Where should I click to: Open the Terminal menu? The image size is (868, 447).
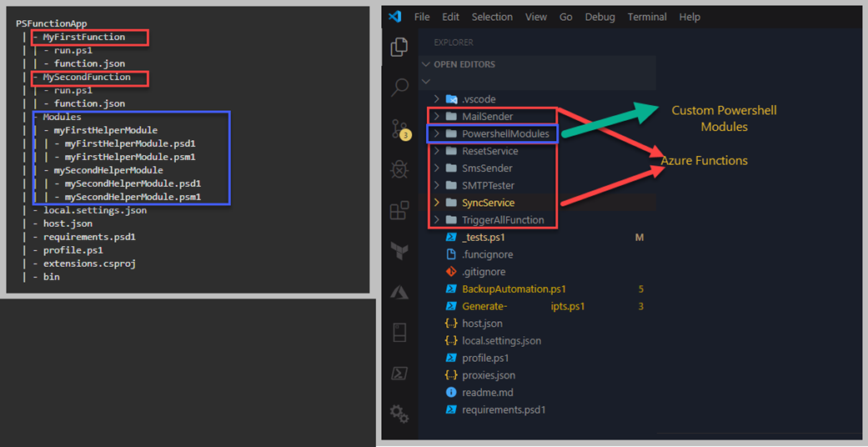click(647, 18)
